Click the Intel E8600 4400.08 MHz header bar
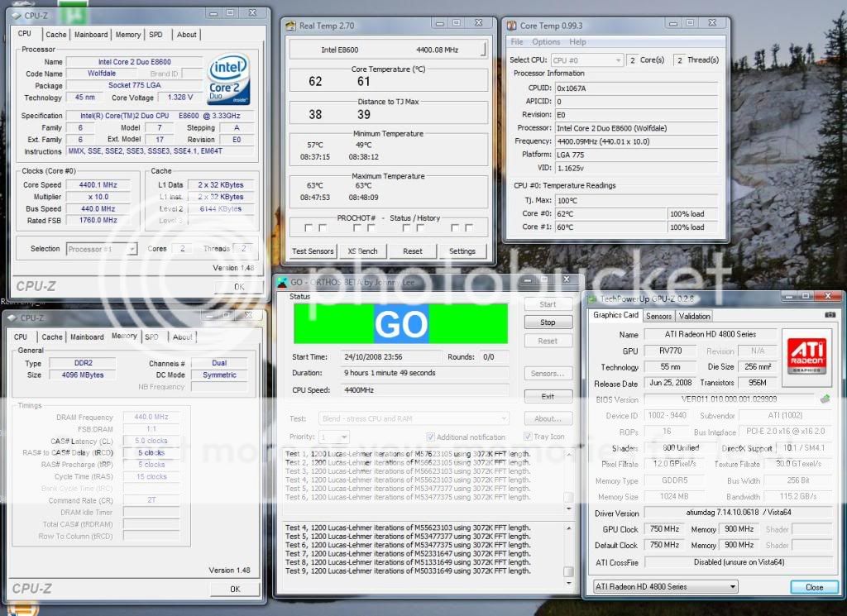The image size is (847, 616). pyautogui.click(x=387, y=50)
